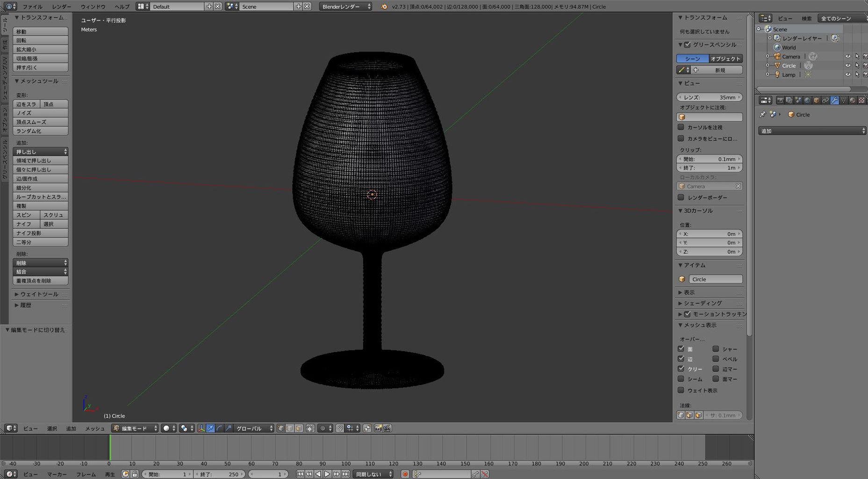Open the Edit Mode selector dropdown

[x=135, y=428]
